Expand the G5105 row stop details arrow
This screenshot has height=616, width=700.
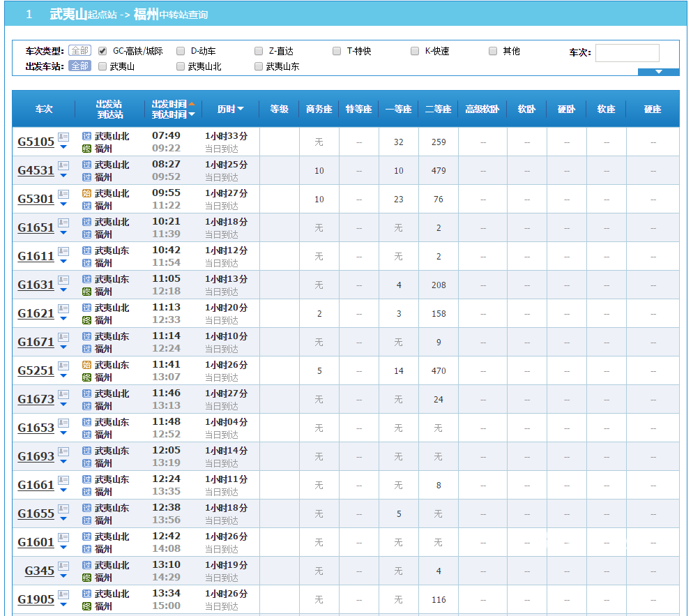63,147
